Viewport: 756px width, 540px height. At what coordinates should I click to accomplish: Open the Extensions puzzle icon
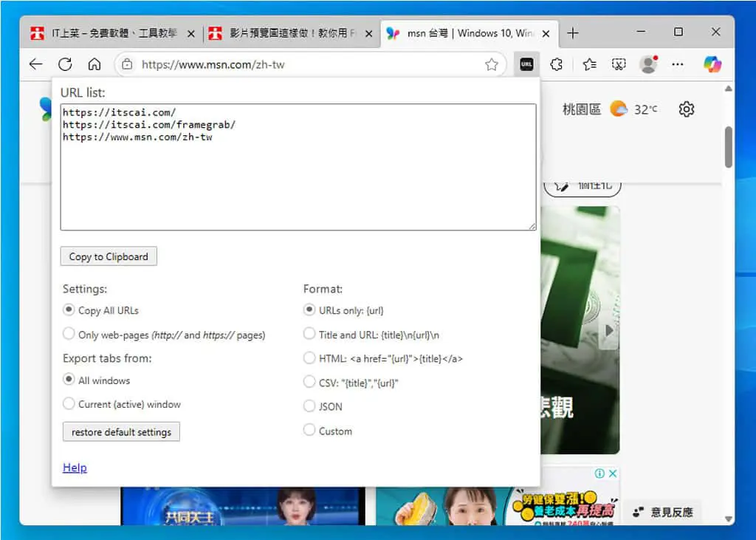[557, 64]
